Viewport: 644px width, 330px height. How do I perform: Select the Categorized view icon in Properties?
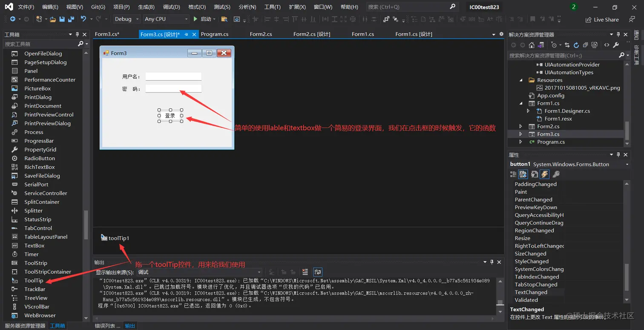point(513,174)
